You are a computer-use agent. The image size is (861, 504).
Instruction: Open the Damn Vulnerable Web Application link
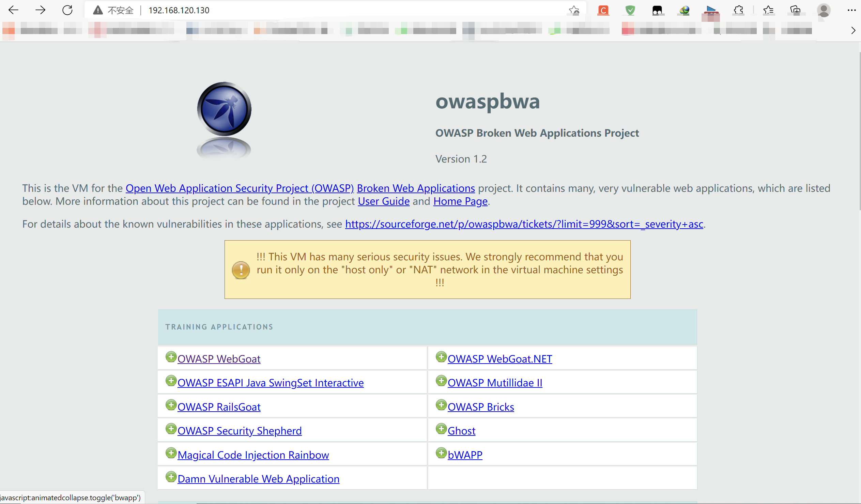(x=259, y=478)
